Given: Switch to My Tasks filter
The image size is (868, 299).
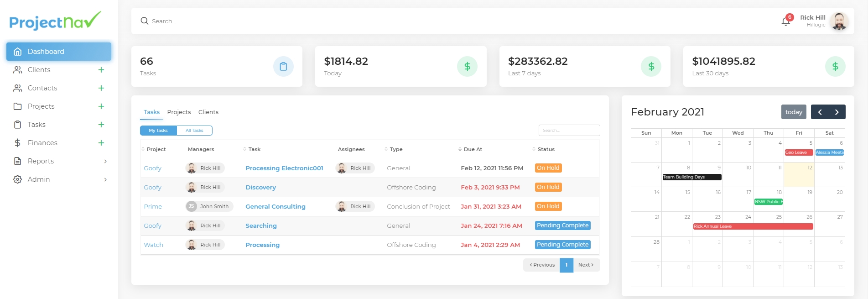Looking at the screenshot, I should 158,131.
